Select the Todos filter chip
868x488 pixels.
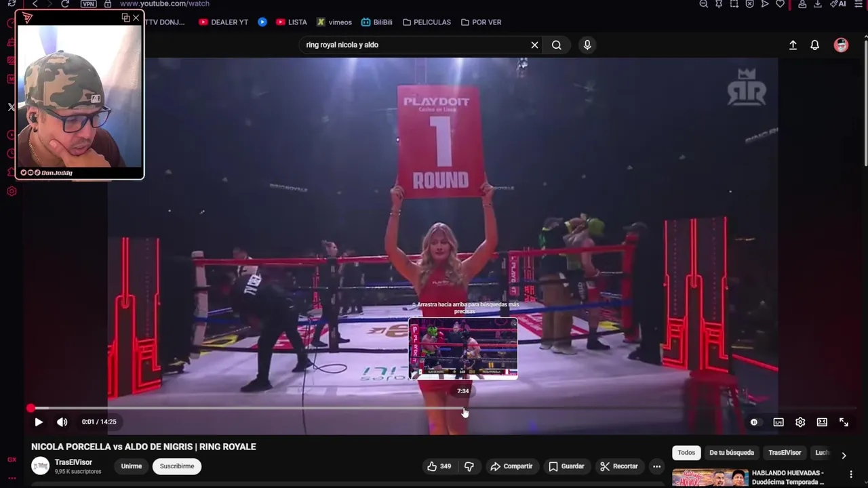point(686,453)
